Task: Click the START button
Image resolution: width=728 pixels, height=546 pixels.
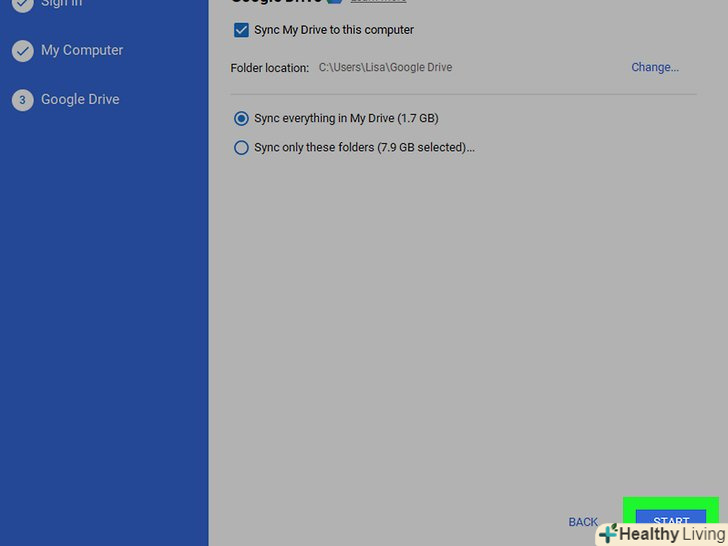Action: click(x=670, y=521)
